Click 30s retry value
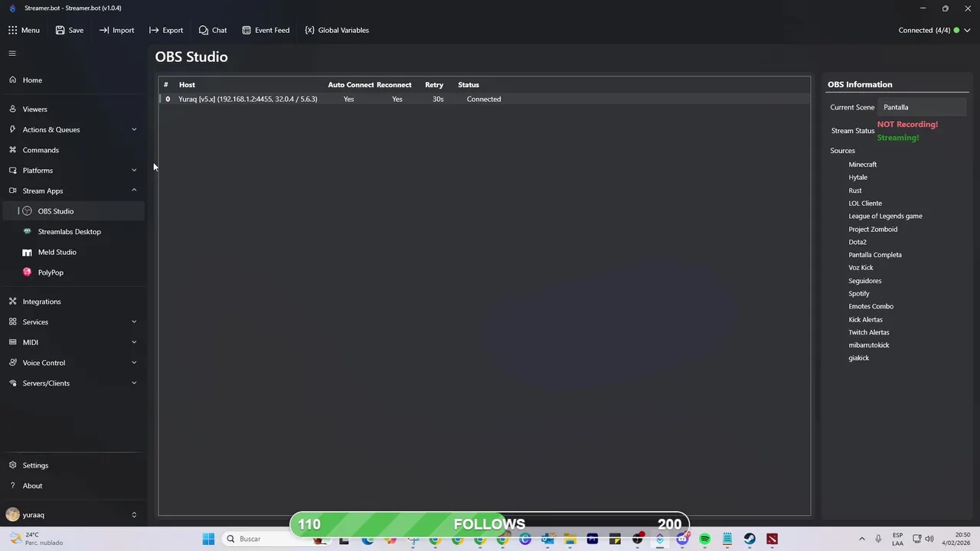The height and width of the screenshot is (551, 980). (x=438, y=99)
